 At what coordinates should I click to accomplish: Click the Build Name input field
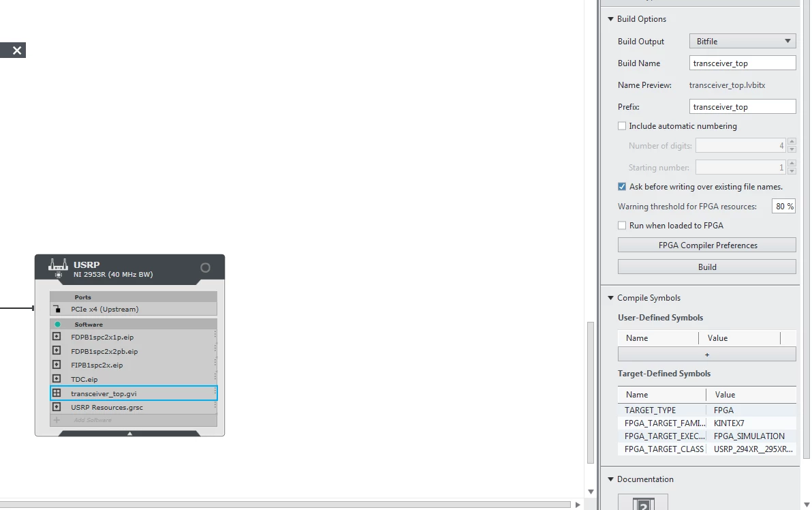point(743,63)
